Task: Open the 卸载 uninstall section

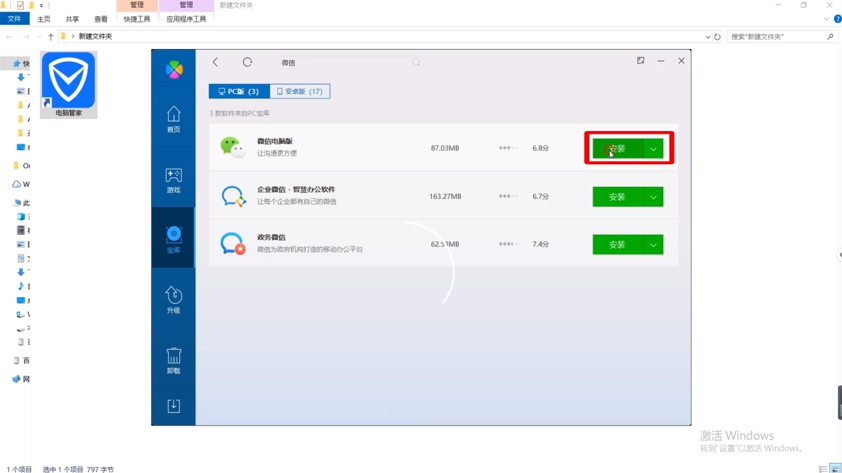Action: 173,360
